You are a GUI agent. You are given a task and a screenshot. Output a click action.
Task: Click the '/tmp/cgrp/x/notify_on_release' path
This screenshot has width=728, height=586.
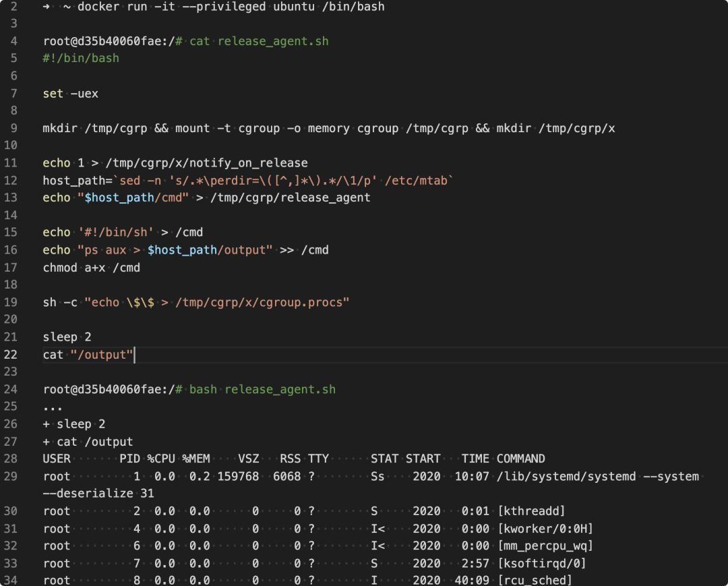[207, 163]
